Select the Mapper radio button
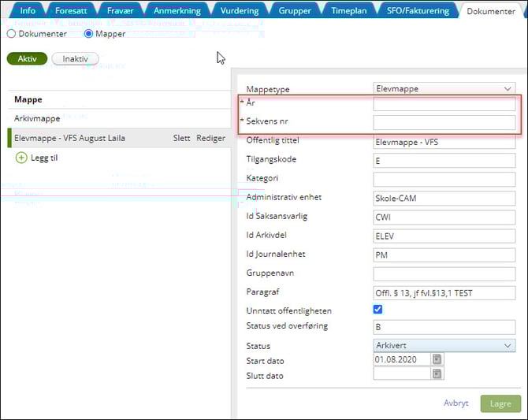This screenshot has height=420, width=528. [x=88, y=35]
